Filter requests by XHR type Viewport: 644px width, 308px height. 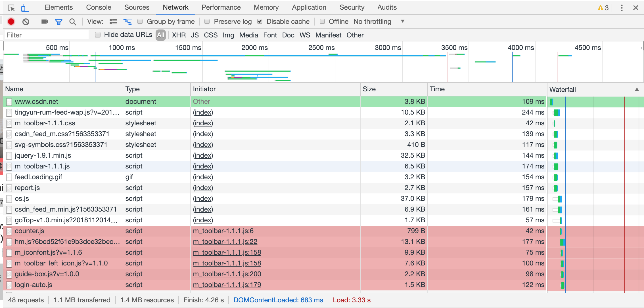pyautogui.click(x=179, y=35)
